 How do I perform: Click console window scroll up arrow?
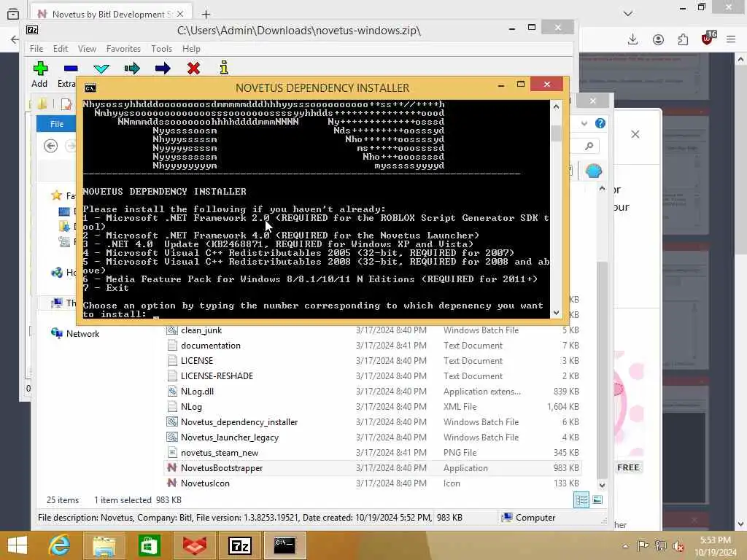(x=556, y=106)
